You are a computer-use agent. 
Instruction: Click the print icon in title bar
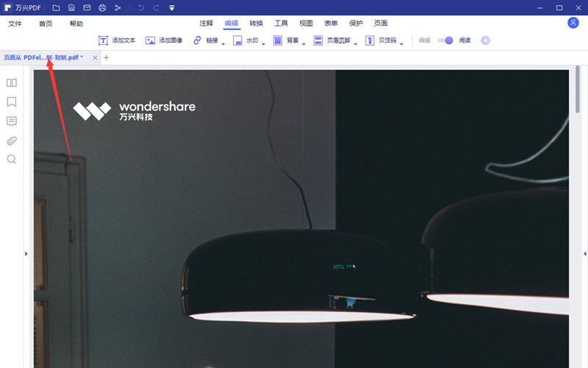(x=102, y=7)
